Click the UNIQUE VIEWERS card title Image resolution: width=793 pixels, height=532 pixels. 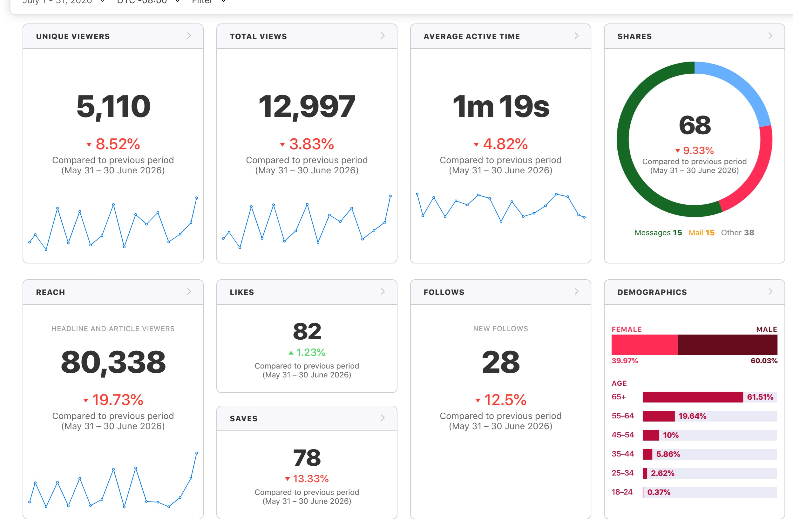click(73, 36)
